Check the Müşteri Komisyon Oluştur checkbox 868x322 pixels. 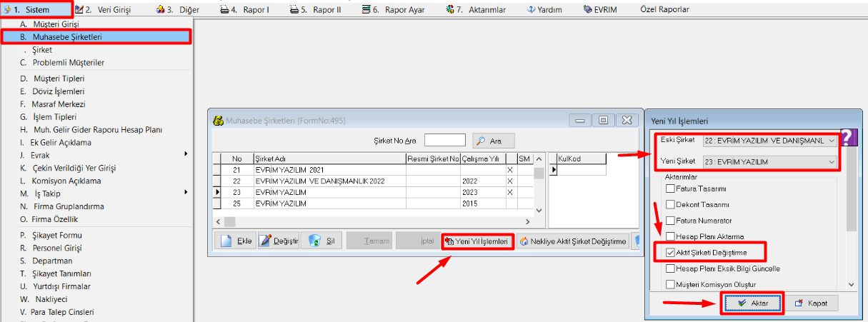point(670,284)
